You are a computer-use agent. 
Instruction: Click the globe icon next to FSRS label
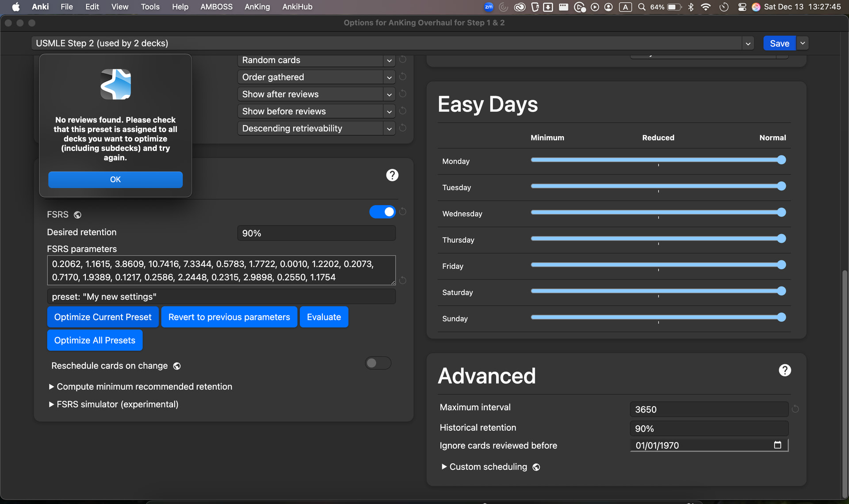[x=77, y=215]
